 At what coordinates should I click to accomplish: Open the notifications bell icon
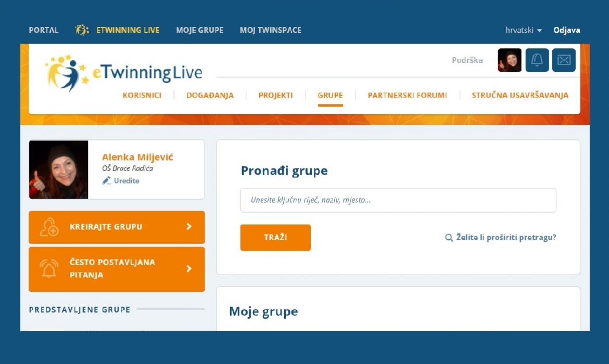[x=537, y=60]
